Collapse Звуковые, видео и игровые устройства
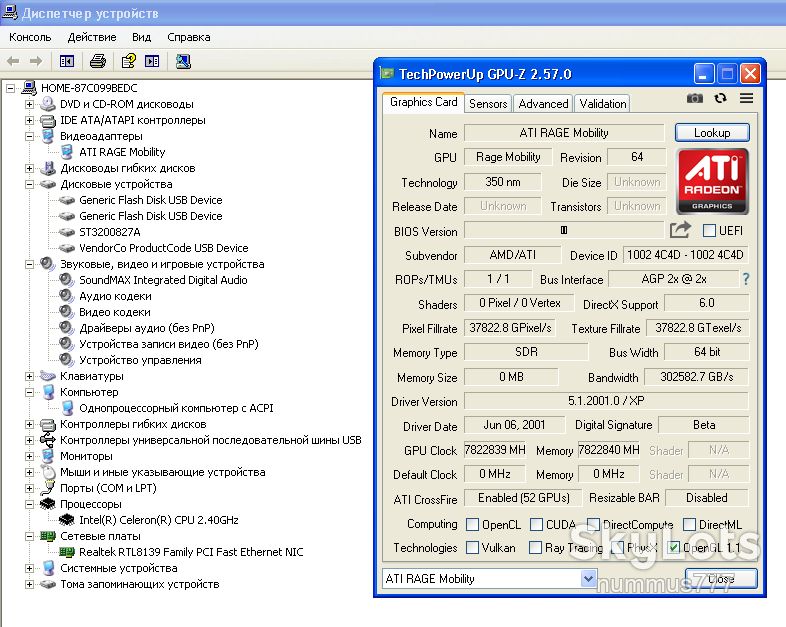The image size is (786, 627). point(29,264)
